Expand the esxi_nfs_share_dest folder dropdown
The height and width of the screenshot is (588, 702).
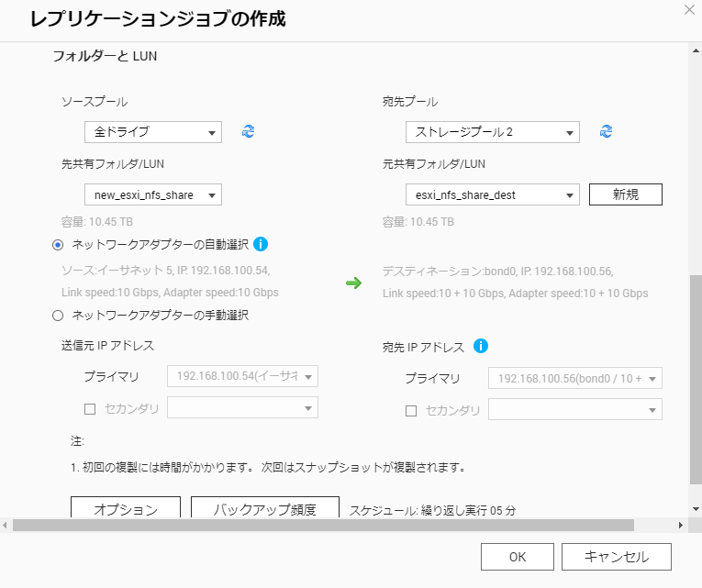(492, 194)
